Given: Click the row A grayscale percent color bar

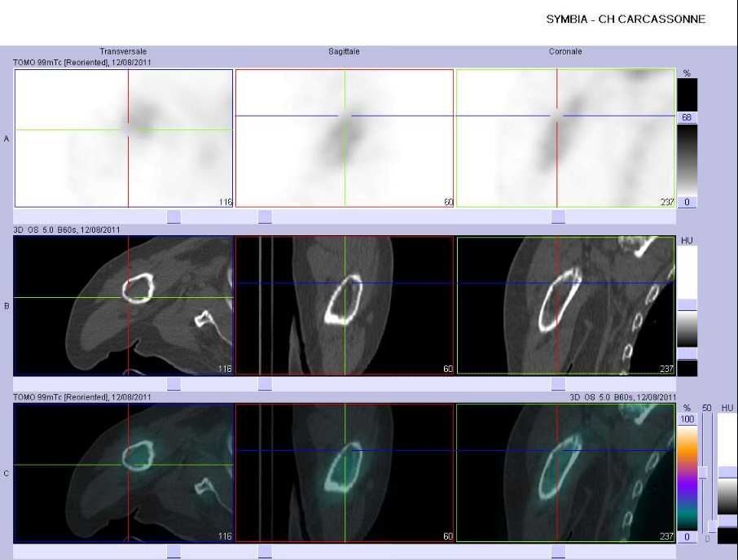Looking at the screenshot, I should point(687,160).
